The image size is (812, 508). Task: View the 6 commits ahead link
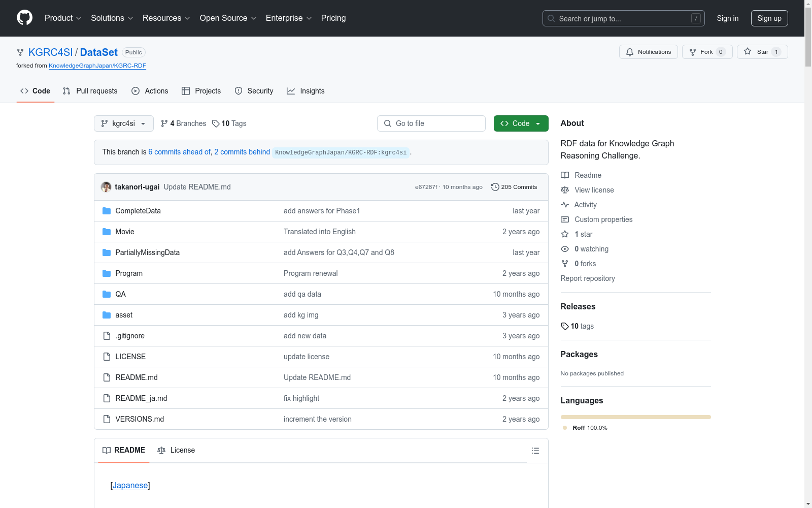pos(179,152)
